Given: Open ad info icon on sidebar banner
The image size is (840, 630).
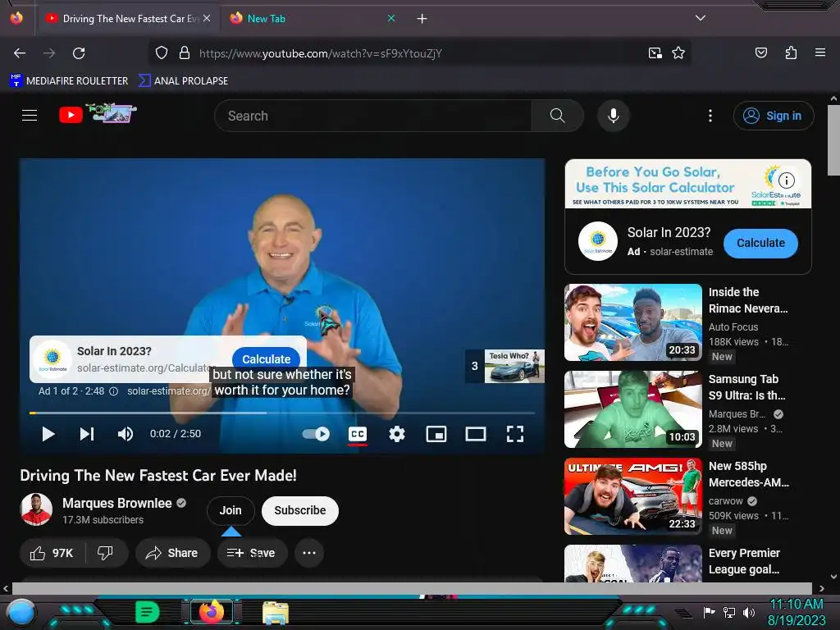Looking at the screenshot, I should tap(786, 180).
